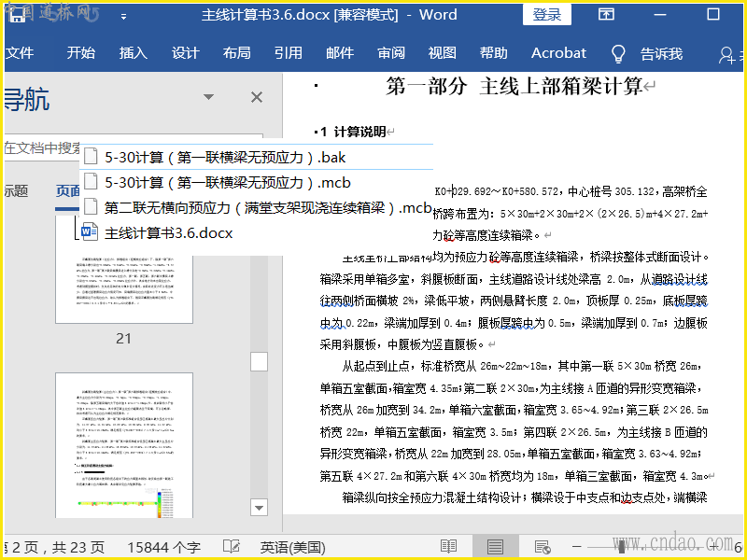Click the 登录 sign-in button
747x560 pixels.
547,15
